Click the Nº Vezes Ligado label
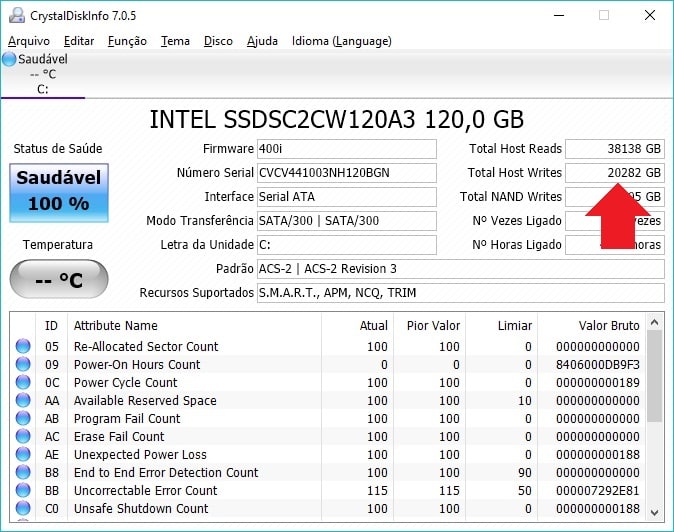 point(517,221)
